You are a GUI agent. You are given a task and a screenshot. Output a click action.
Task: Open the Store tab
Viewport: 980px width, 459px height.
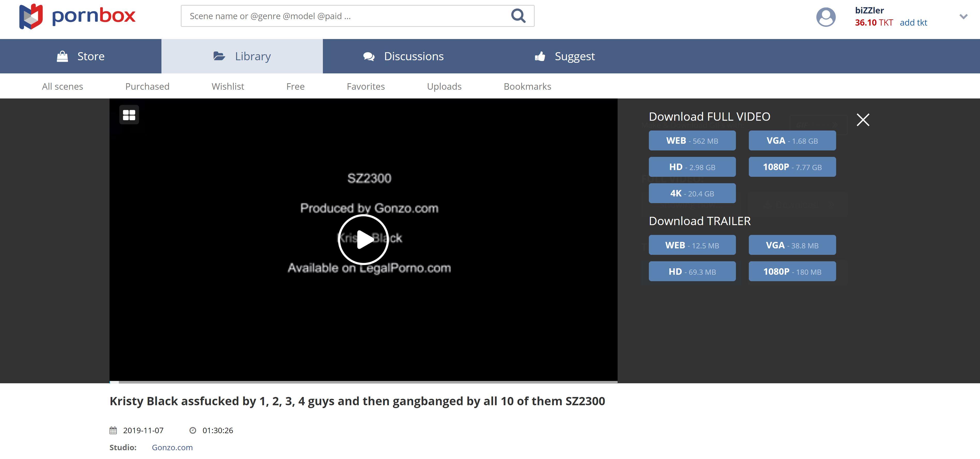(81, 56)
